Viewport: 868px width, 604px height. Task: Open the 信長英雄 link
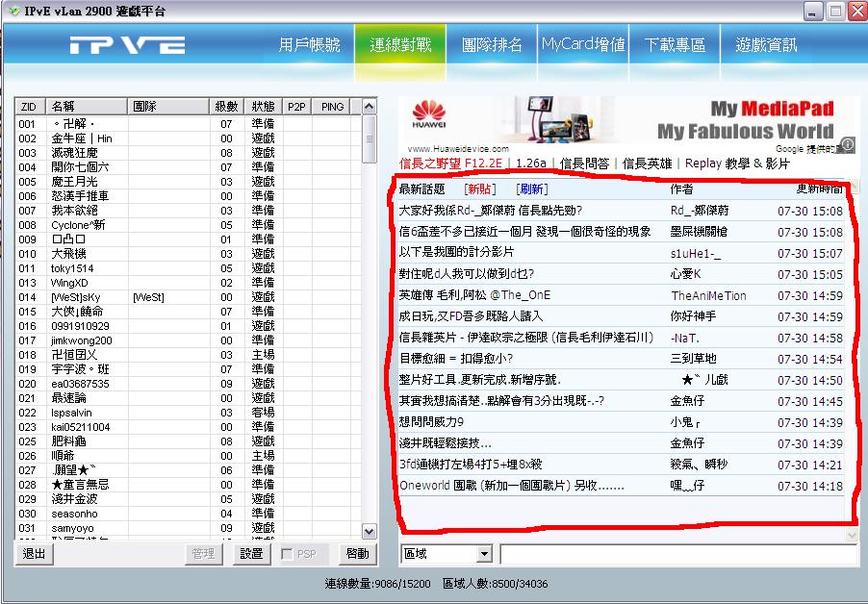pyautogui.click(x=647, y=164)
